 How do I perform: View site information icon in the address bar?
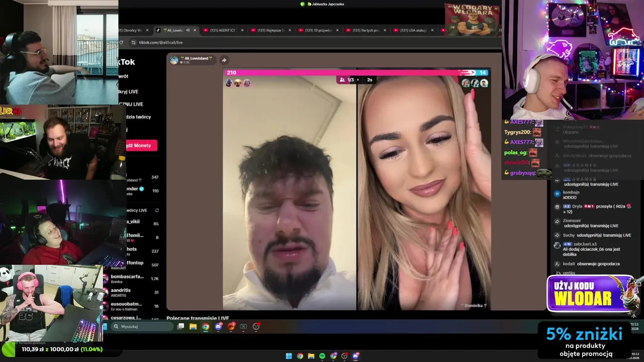[133, 42]
